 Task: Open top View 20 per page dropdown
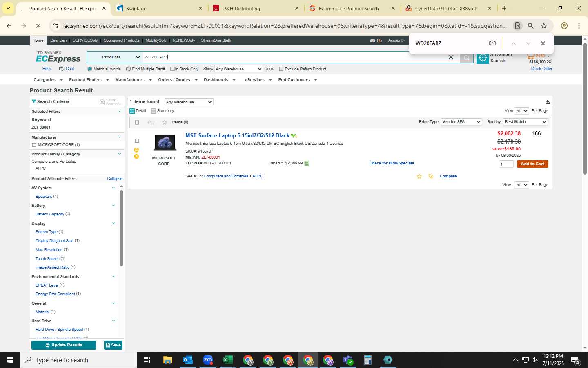point(521,111)
